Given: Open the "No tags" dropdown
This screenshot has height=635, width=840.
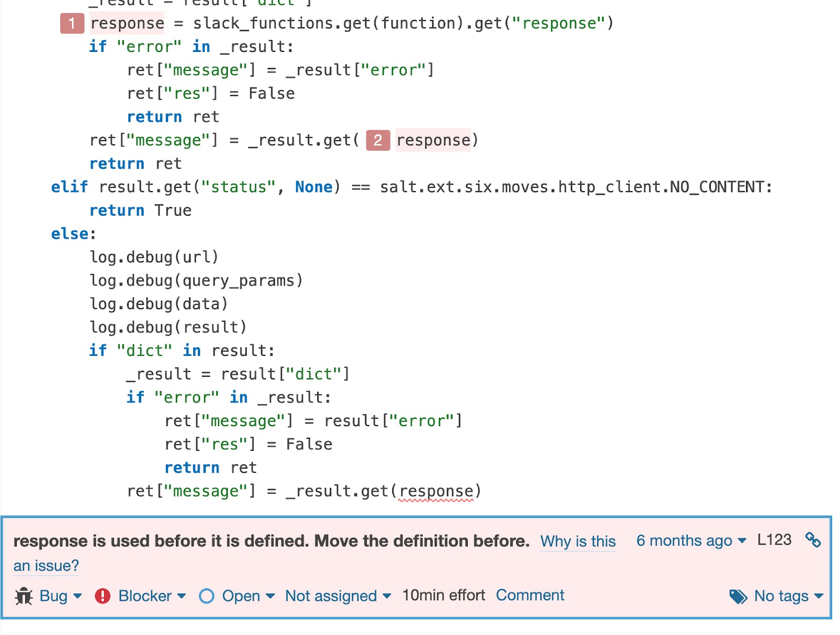Looking at the screenshot, I should (782, 596).
